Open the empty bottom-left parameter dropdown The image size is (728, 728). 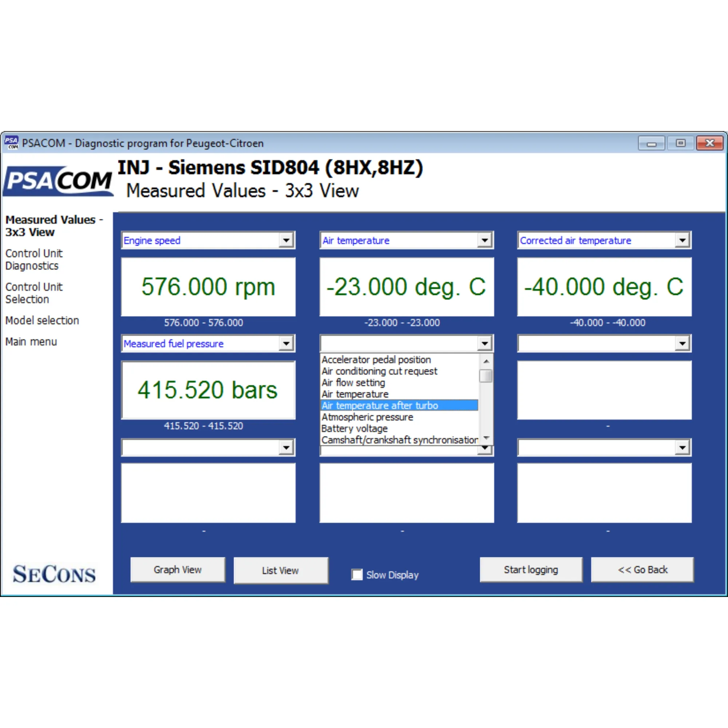click(286, 447)
